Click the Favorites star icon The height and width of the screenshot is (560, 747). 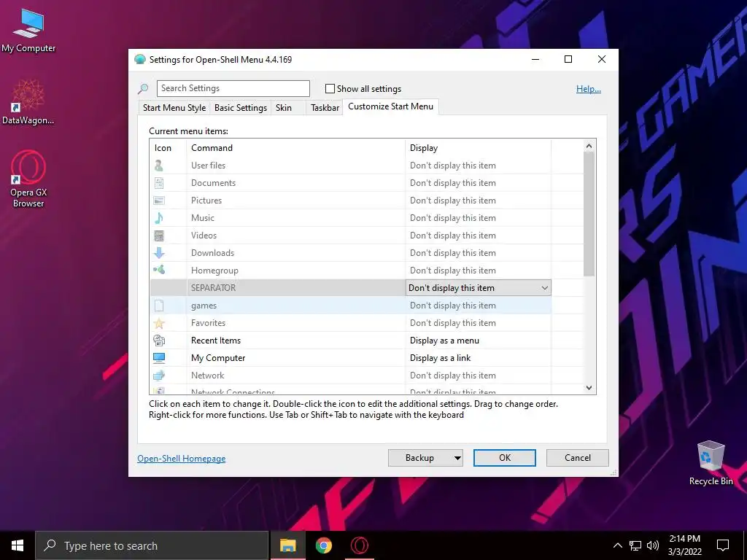[159, 323]
